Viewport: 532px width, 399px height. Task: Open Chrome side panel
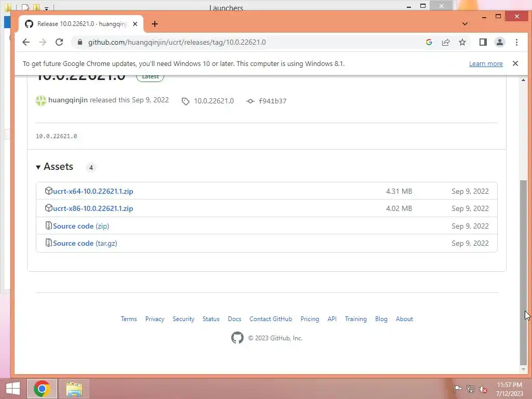pos(483,42)
